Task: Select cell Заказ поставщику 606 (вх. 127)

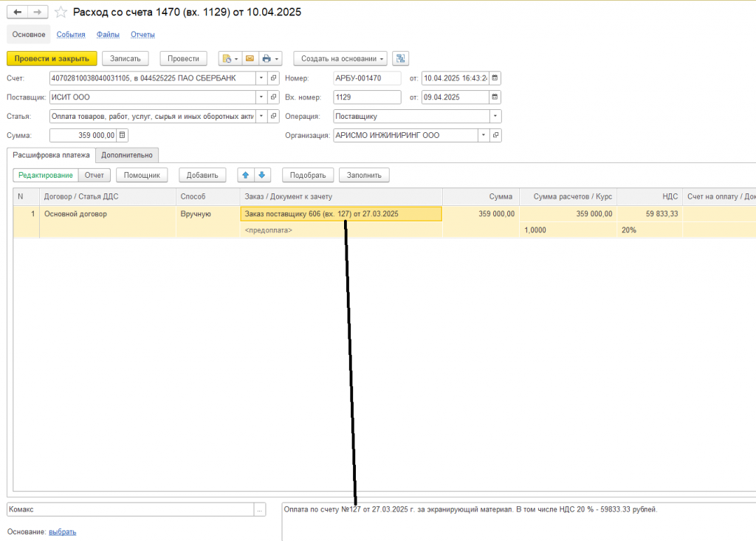Action: (x=341, y=214)
